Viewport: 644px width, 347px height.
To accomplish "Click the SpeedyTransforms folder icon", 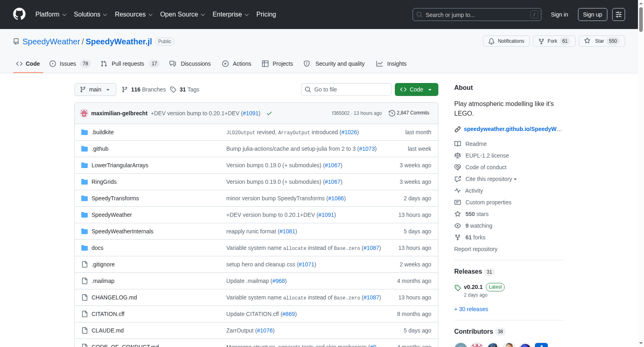I will (x=85, y=198).
